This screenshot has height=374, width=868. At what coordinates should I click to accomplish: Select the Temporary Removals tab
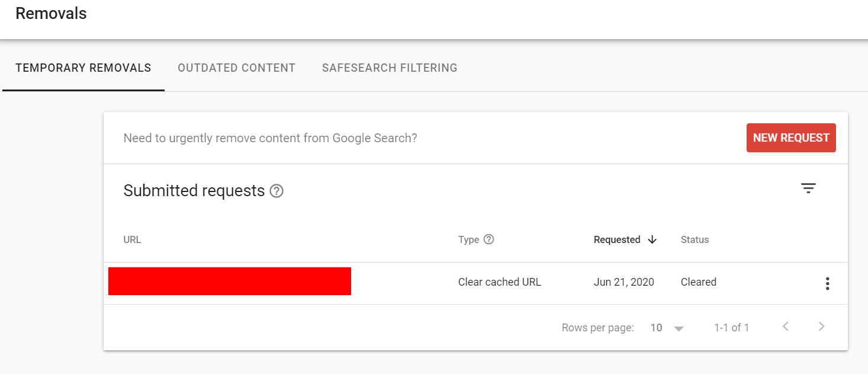[83, 68]
